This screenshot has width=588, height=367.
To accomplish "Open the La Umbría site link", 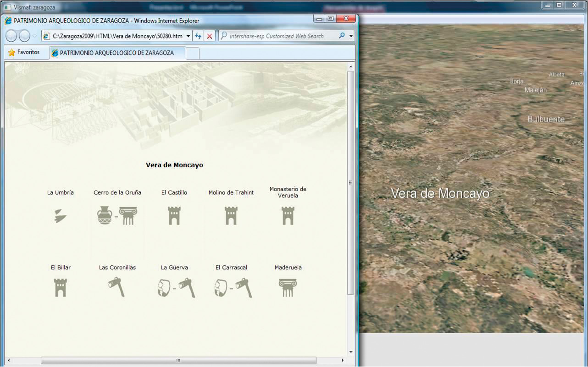I will [x=61, y=192].
